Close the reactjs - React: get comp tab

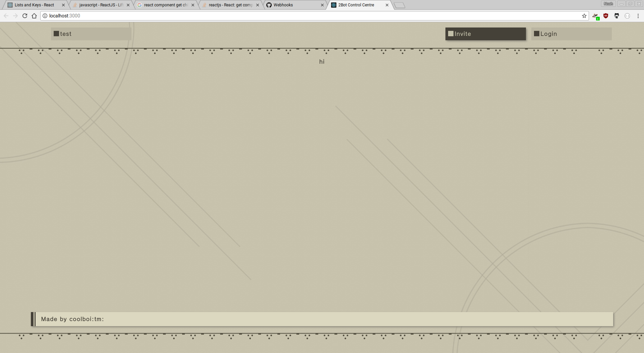pyautogui.click(x=258, y=5)
